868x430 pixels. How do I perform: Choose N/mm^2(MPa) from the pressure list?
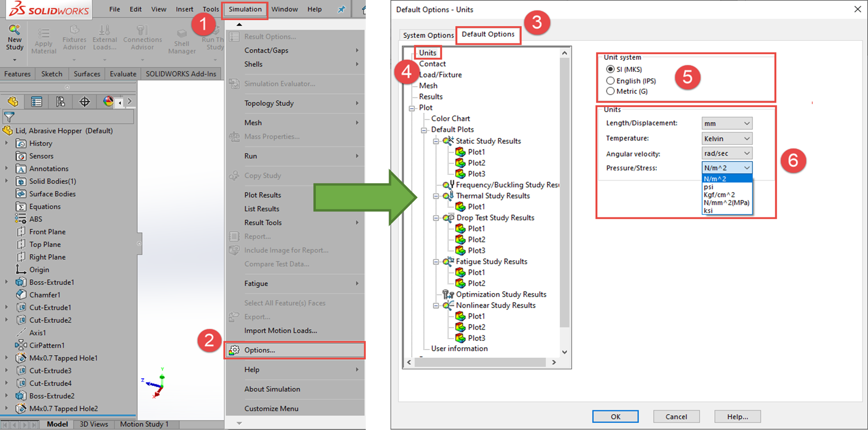(727, 203)
